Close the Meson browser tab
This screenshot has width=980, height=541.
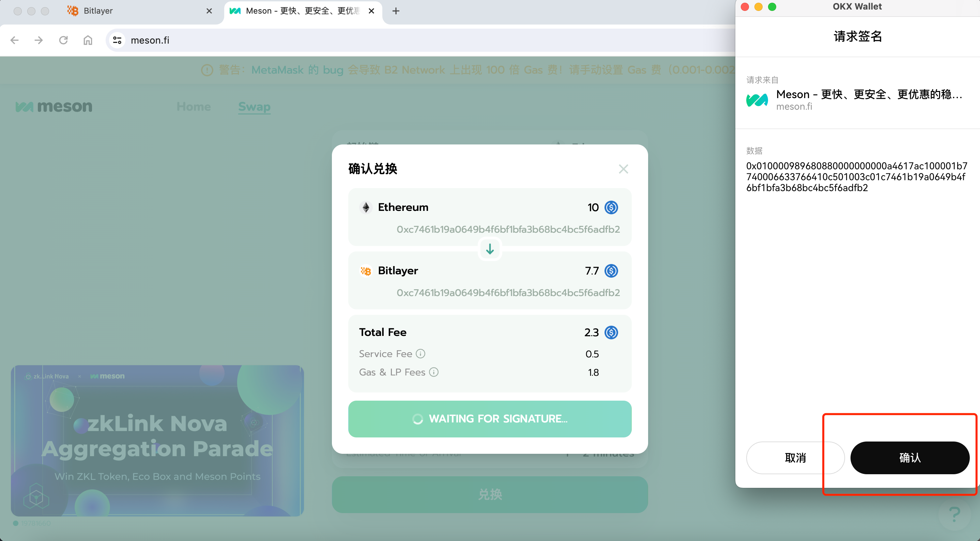tap(371, 11)
